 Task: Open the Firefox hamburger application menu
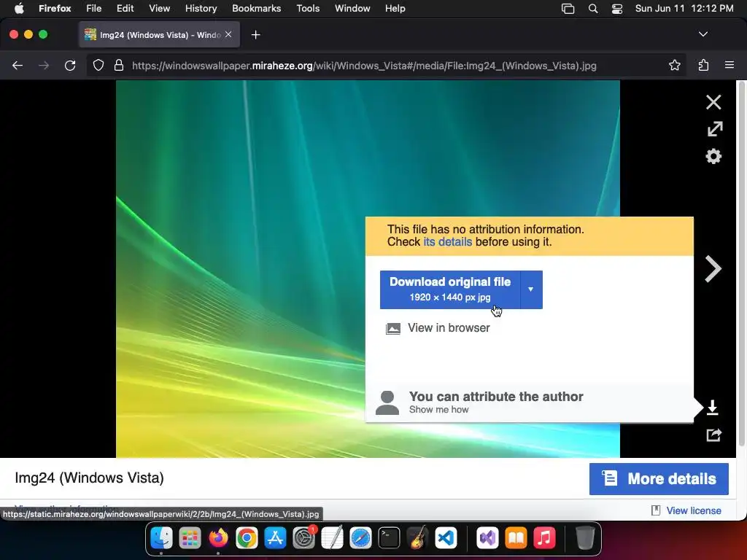tap(729, 65)
